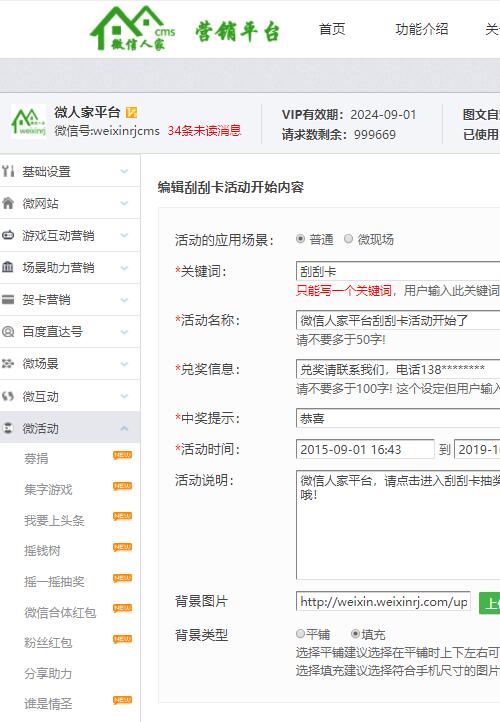This screenshot has height=722, width=500.
Task: Click the end time field starting 2019
Action: pyautogui.click(x=477, y=449)
